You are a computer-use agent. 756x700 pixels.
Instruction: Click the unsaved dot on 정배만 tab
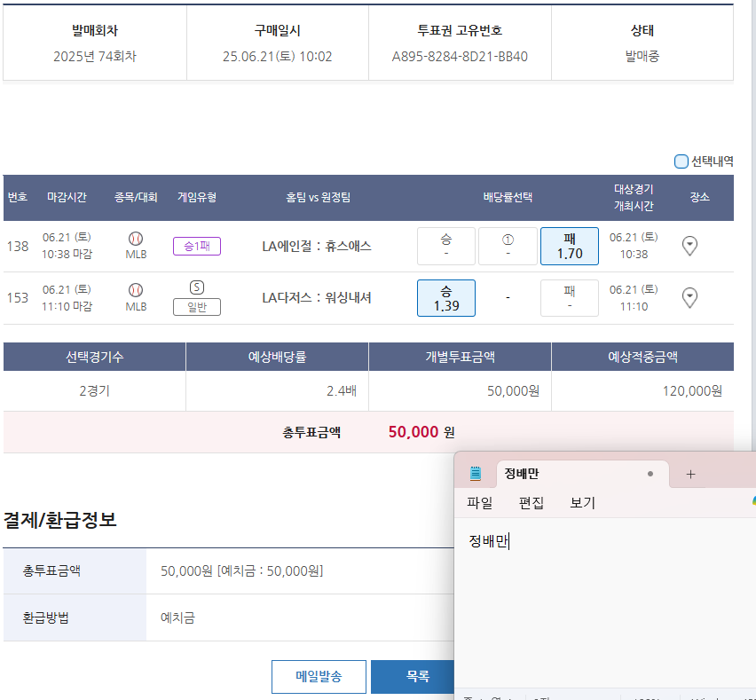pyautogui.click(x=650, y=474)
